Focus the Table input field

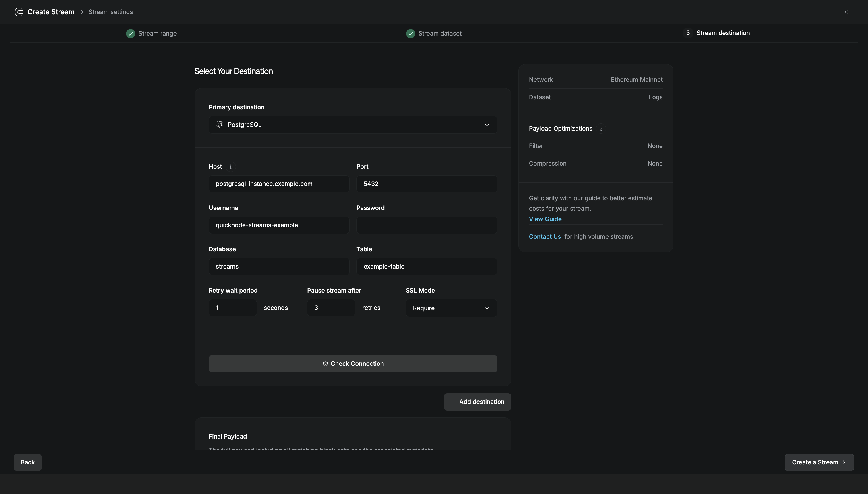(426, 266)
